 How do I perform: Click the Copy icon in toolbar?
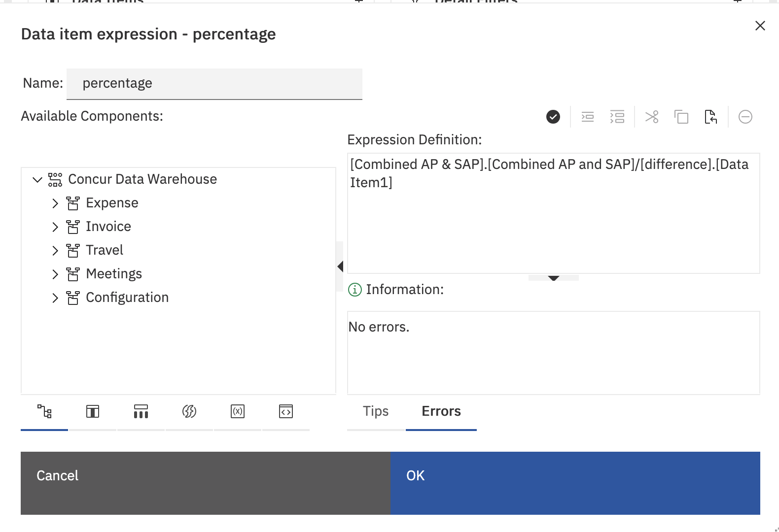point(681,117)
